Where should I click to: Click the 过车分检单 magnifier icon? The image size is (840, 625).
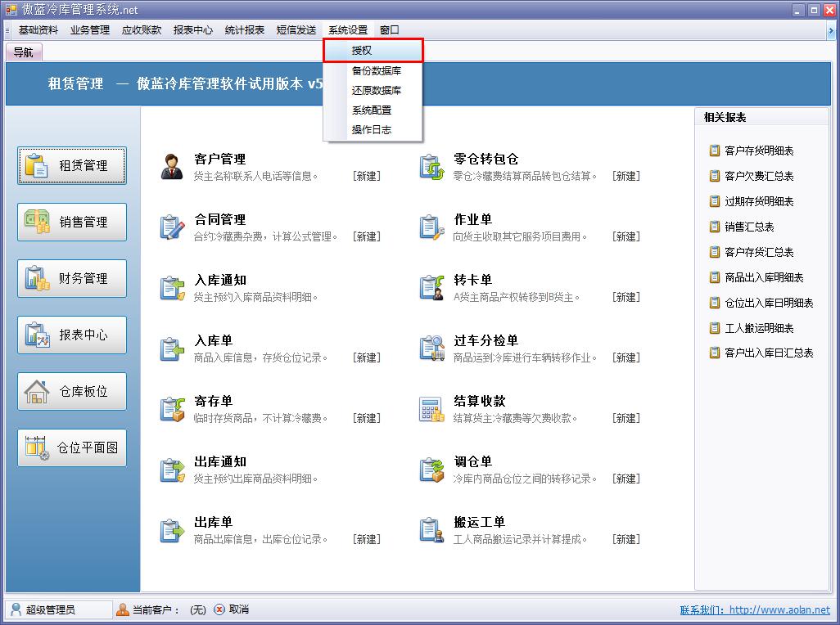(x=431, y=348)
